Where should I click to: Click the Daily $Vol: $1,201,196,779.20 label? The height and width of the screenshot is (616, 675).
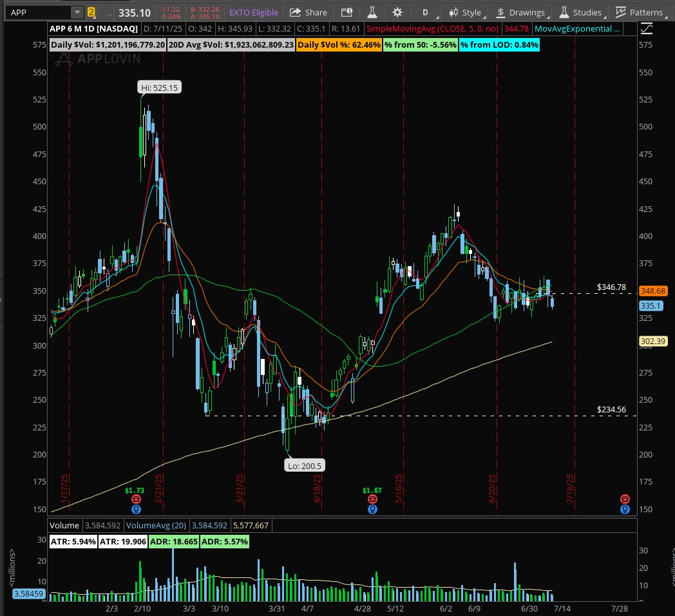(108, 45)
